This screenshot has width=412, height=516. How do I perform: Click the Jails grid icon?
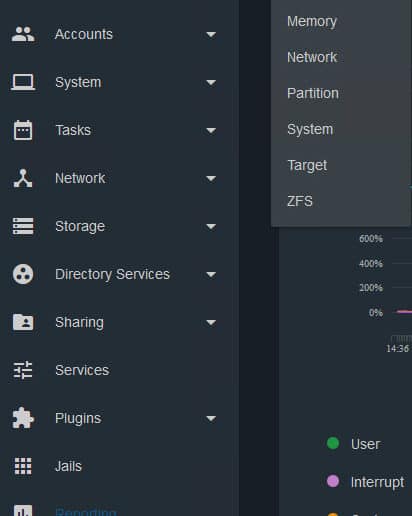pos(23,466)
